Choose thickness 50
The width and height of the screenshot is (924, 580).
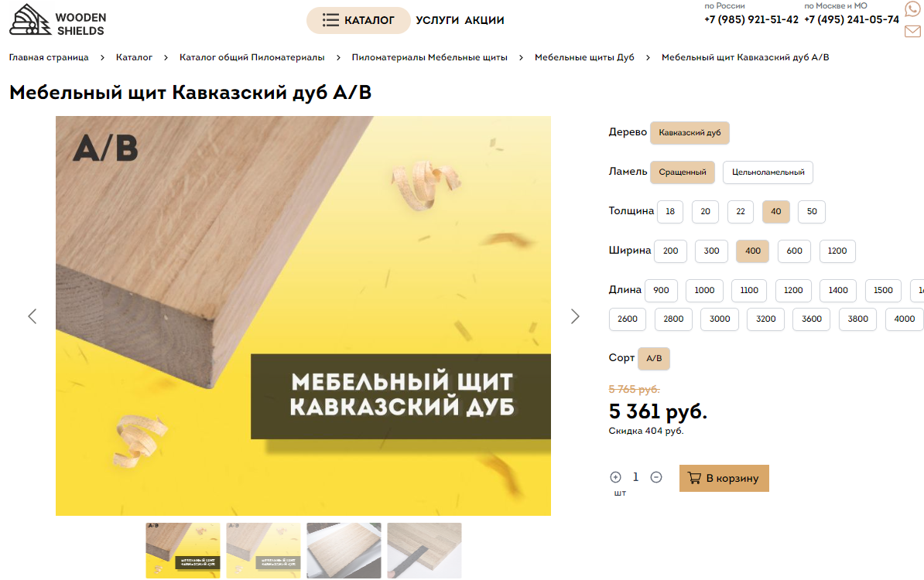(812, 211)
